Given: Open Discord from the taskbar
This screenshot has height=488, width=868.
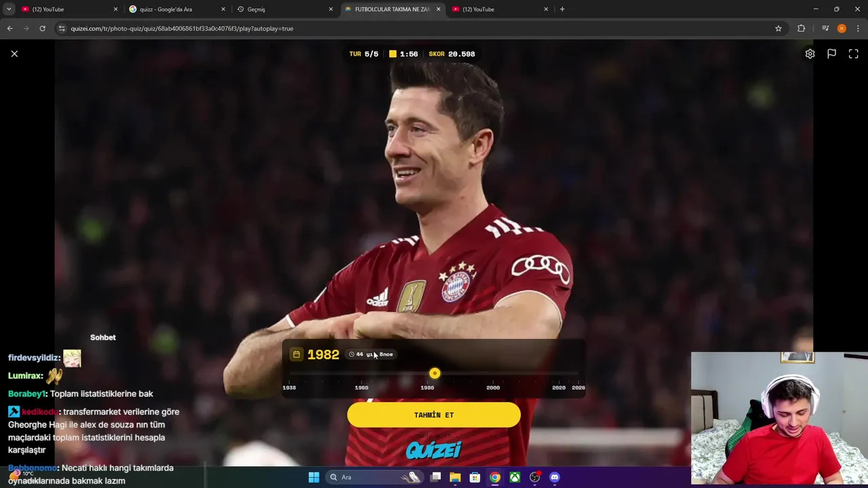Looking at the screenshot, I should pos(555,477).
